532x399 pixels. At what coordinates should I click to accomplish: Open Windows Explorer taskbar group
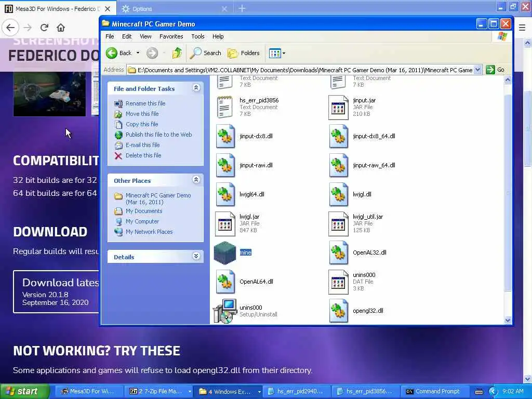tap(229, 391)
